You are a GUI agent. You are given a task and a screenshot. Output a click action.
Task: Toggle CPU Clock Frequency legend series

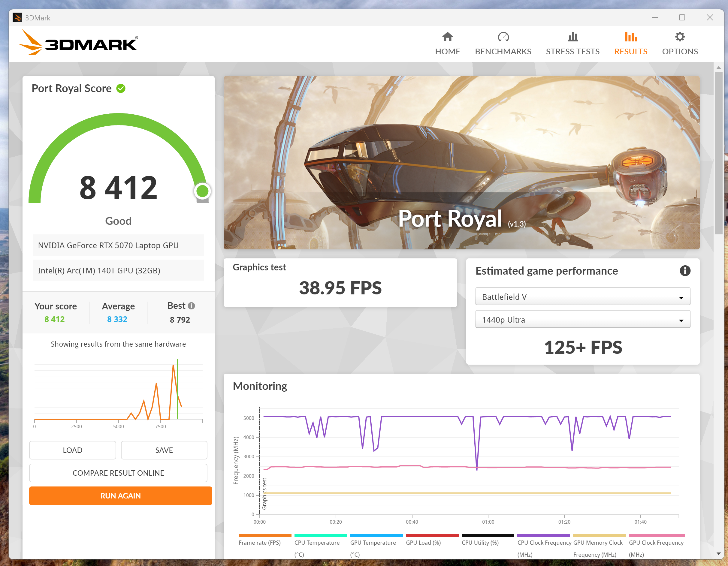pyautogui.click(x=544, y=542)
